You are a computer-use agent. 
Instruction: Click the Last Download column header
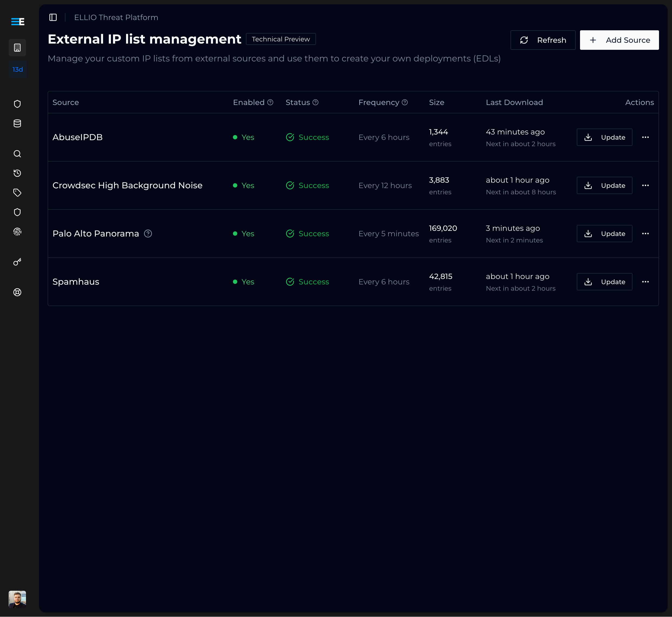(515, 103)
